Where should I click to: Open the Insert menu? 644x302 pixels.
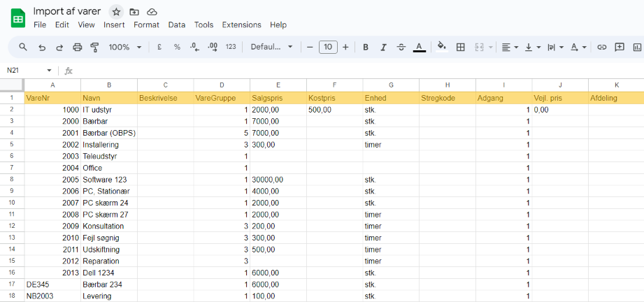114,24
